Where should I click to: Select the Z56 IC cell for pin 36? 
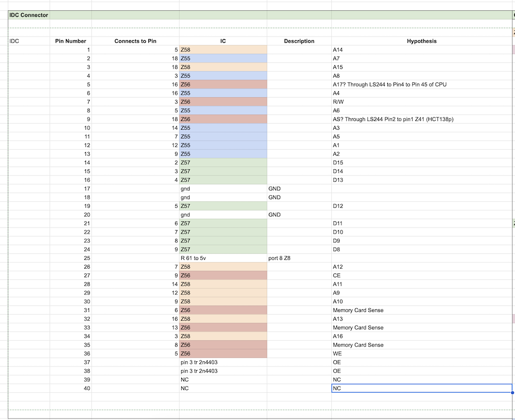tap(223, 354)
